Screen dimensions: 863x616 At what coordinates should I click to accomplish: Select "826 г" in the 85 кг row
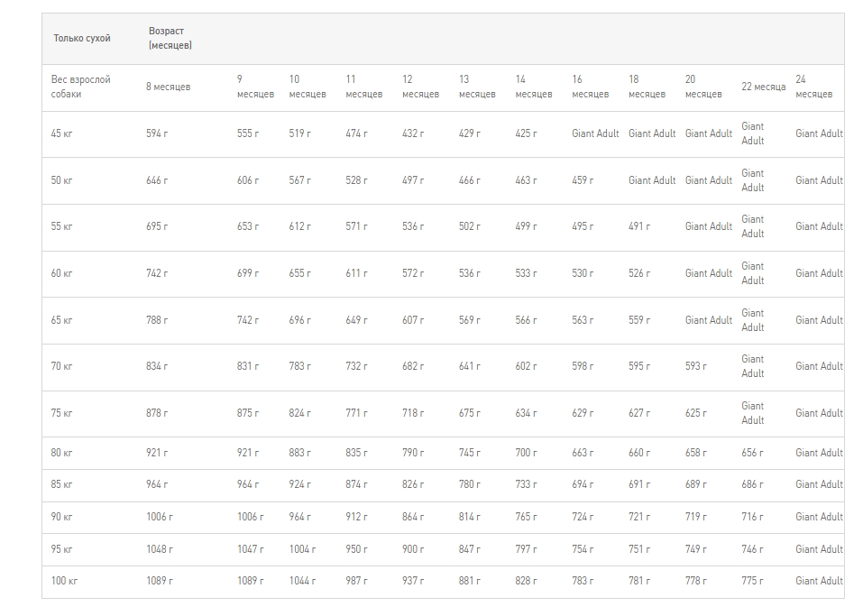coord(413,484)
